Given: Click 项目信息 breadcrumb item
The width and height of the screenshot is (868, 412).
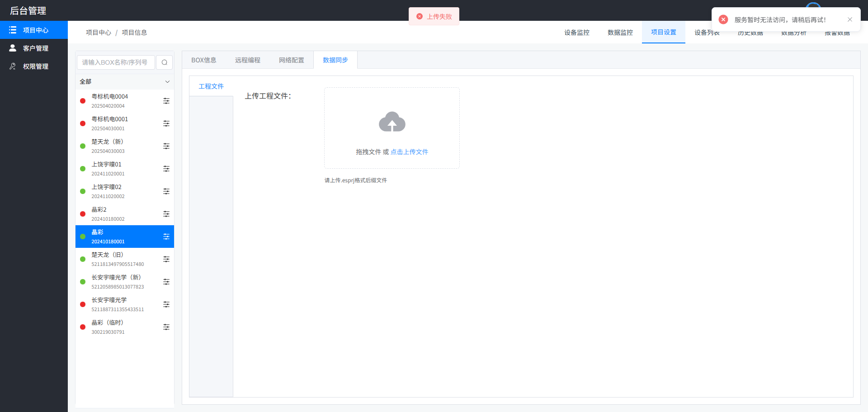Looking at the screenshot, I should 134,33.
